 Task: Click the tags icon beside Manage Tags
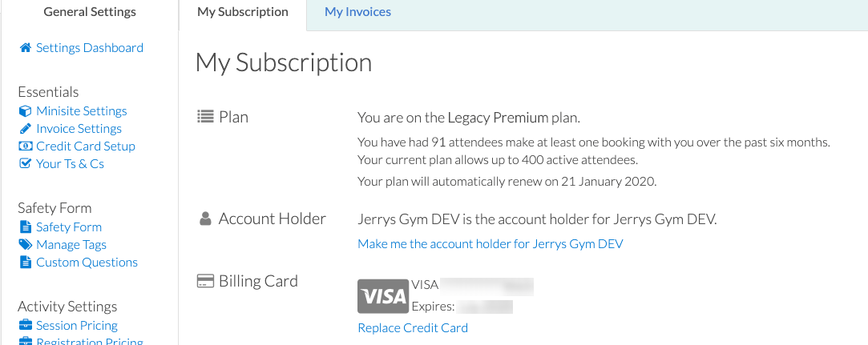[x=25, y=245]
